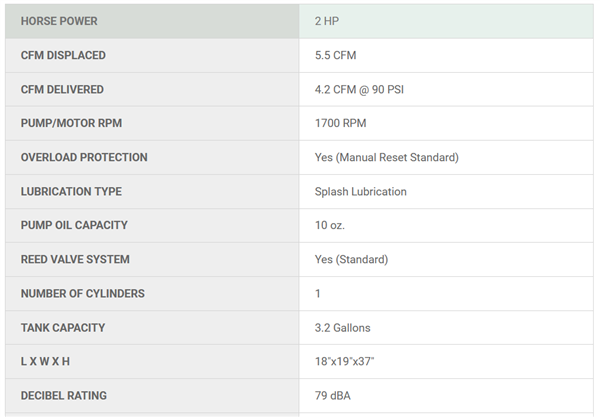
Task: Select the Splash Lubrication value
Action: (x=360, y=191)
